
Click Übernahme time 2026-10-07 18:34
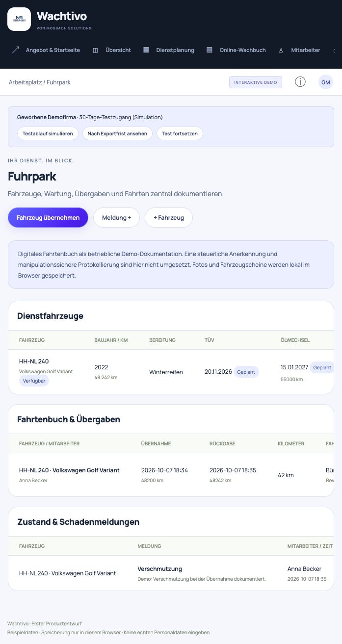(164, 470)
